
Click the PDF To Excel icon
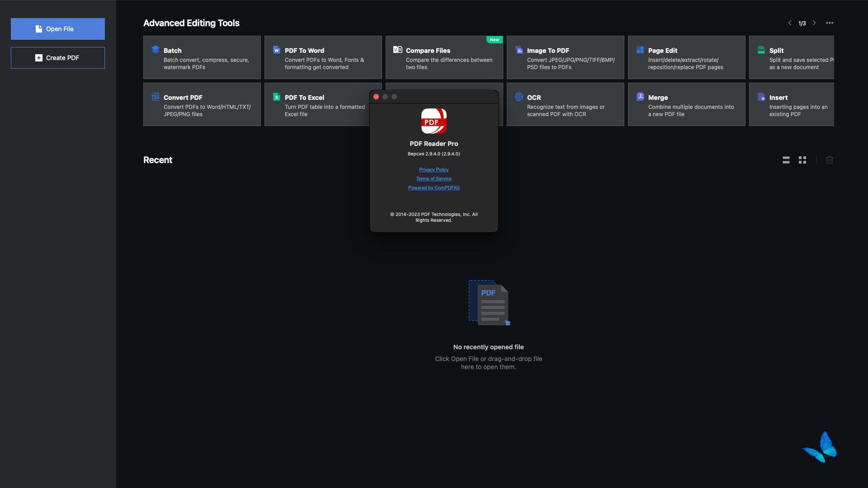coord(277,97)
